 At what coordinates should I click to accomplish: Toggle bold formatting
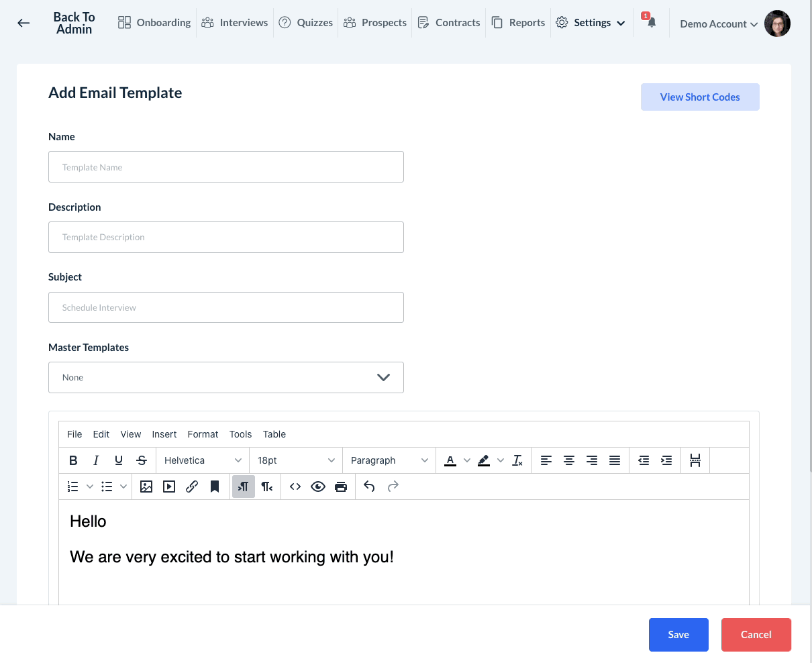[73, 460]
